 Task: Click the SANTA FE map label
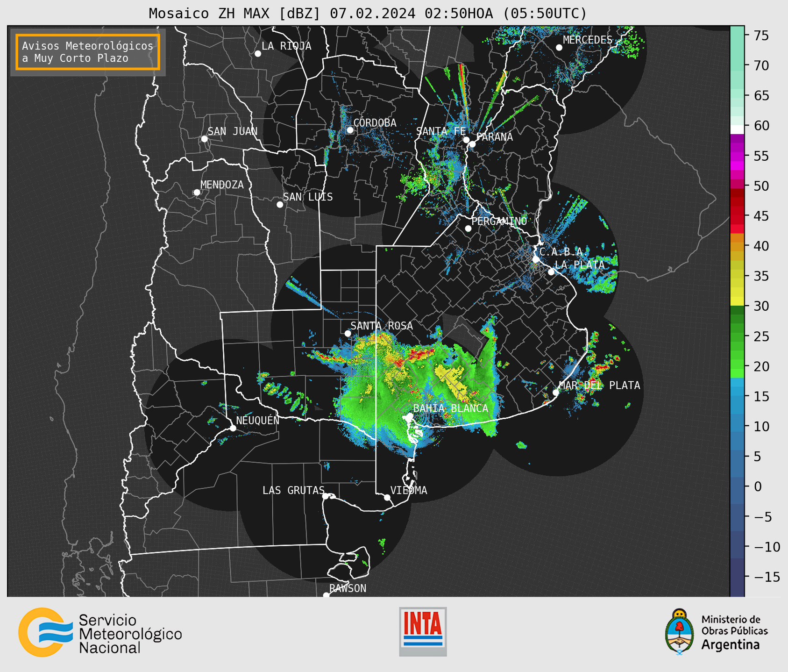point(441,131)
